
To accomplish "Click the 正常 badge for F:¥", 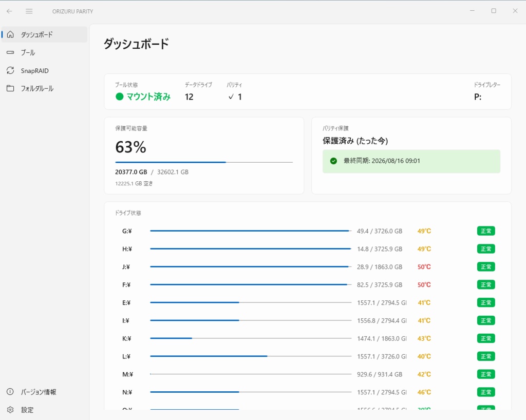I will coord(486,284).
